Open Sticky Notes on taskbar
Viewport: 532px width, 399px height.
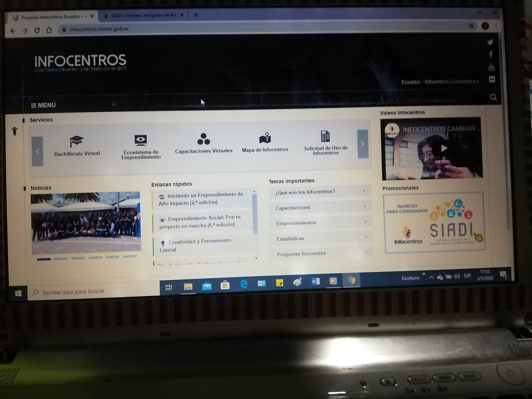pos(280,283)
